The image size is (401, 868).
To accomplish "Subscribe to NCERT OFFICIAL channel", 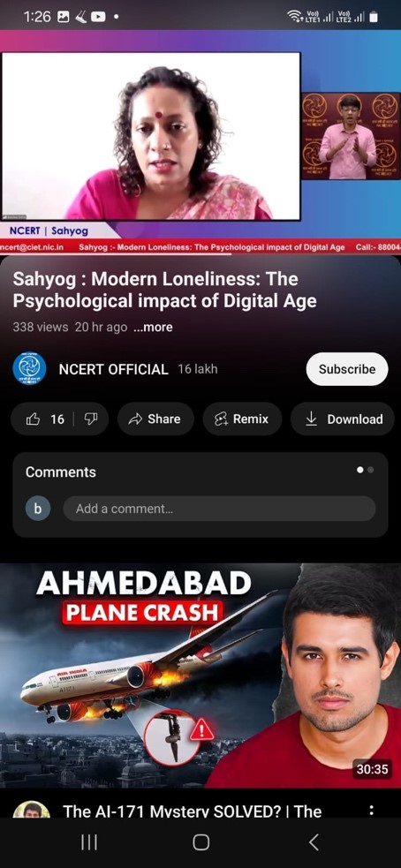I will [x=347, y=369].
